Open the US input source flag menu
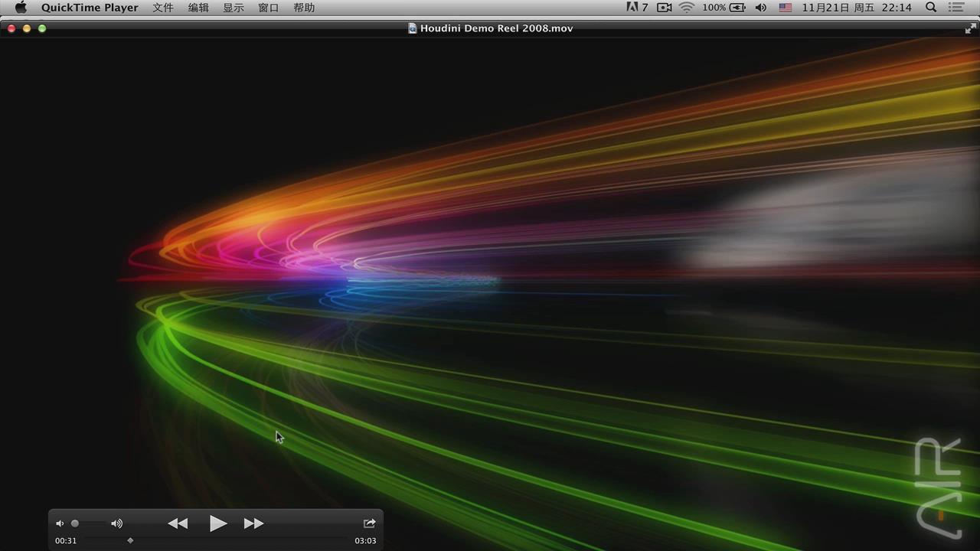 click(x=786, y=8)
